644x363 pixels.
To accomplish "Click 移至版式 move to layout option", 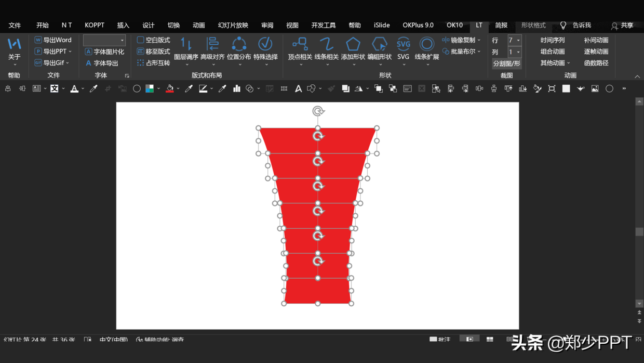I will click(154, 51).
